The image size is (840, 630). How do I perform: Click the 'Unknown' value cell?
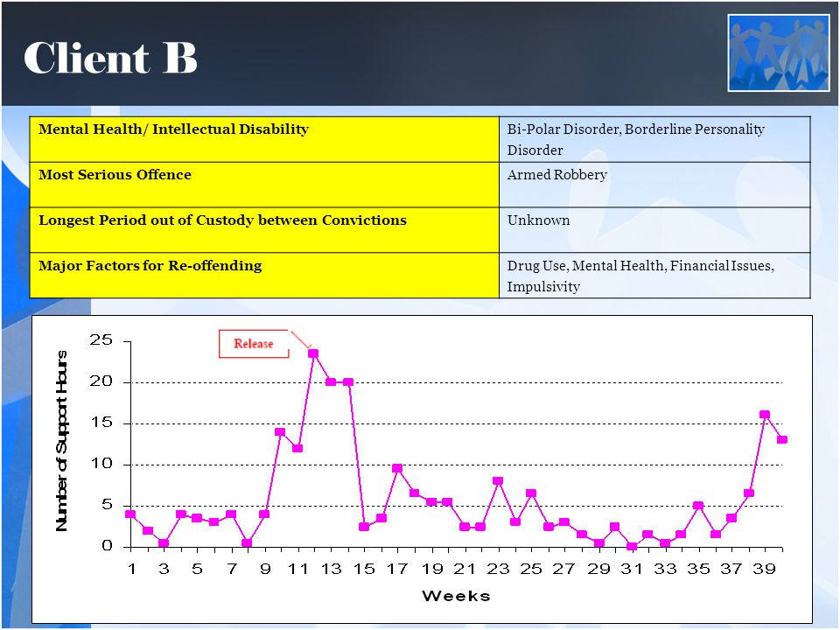click(654, 230)
